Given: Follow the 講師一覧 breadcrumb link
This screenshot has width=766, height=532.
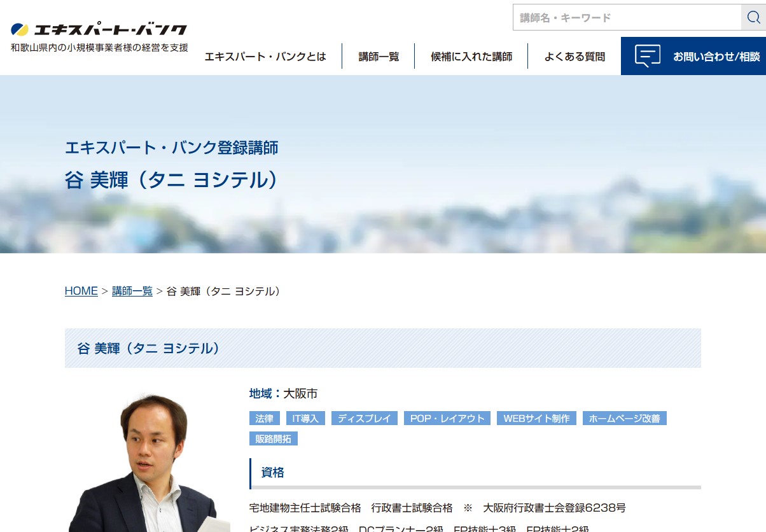Looking at the screenshot, I should click(x=132, y=291).
